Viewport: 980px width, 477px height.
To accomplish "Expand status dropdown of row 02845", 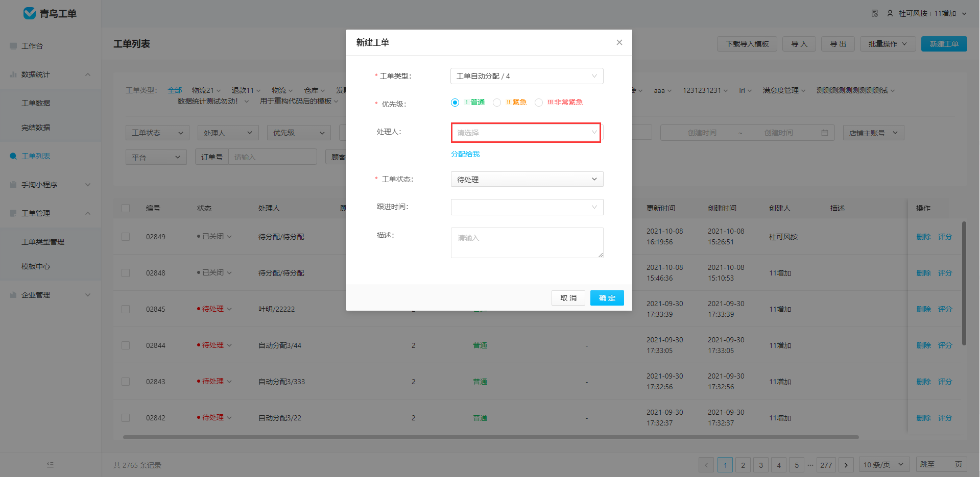I will 229,309.
